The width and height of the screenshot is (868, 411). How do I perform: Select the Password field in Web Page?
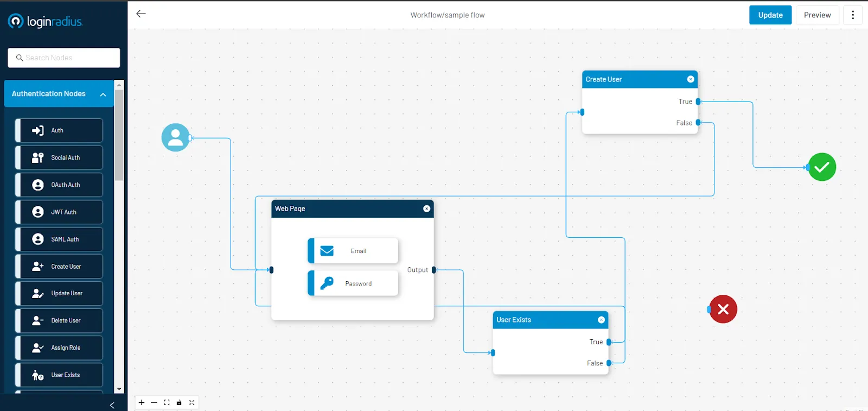353,283
